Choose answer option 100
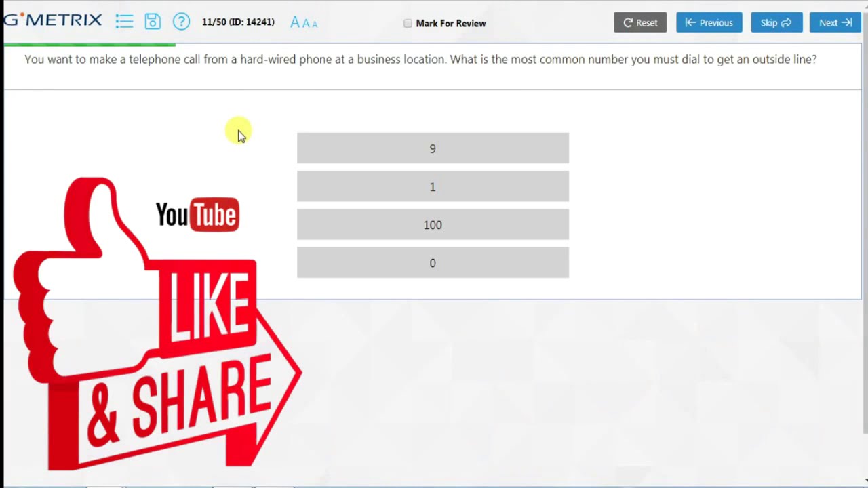Viewport: 868px width, 488px height. click(x=433, y=224)
